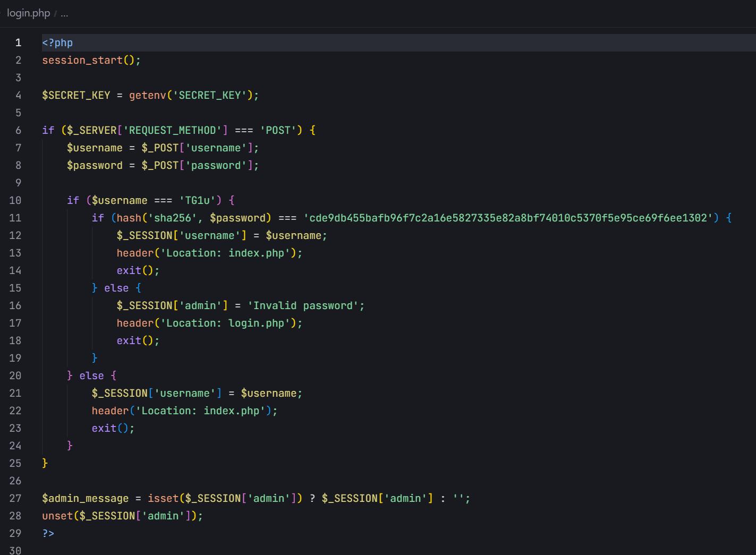Viewport: 756px width, 555px height.
Task: Click 'Location: index.php' on line 13
Action: tap(225, 253)
